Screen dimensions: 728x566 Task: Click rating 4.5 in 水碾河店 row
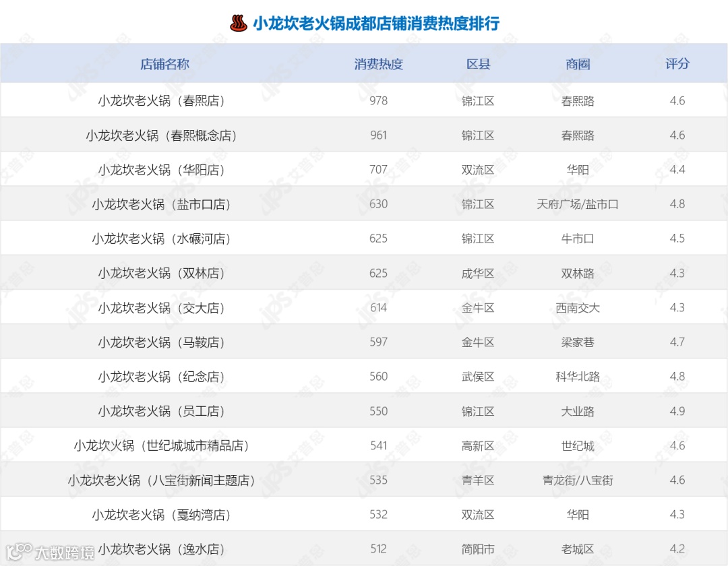pos(677,239)
